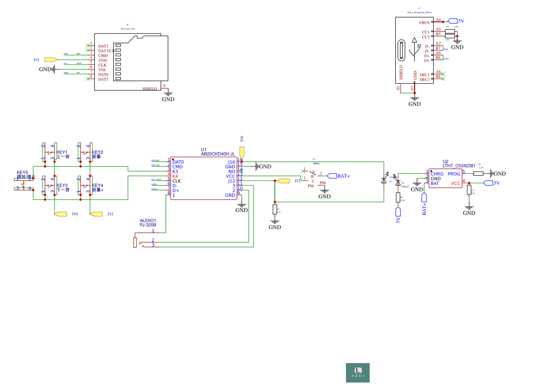The width and height of the screenshot is (554, 392).
Task: Select the R1 resistor on the PROG pin
Action: point(478,173)
